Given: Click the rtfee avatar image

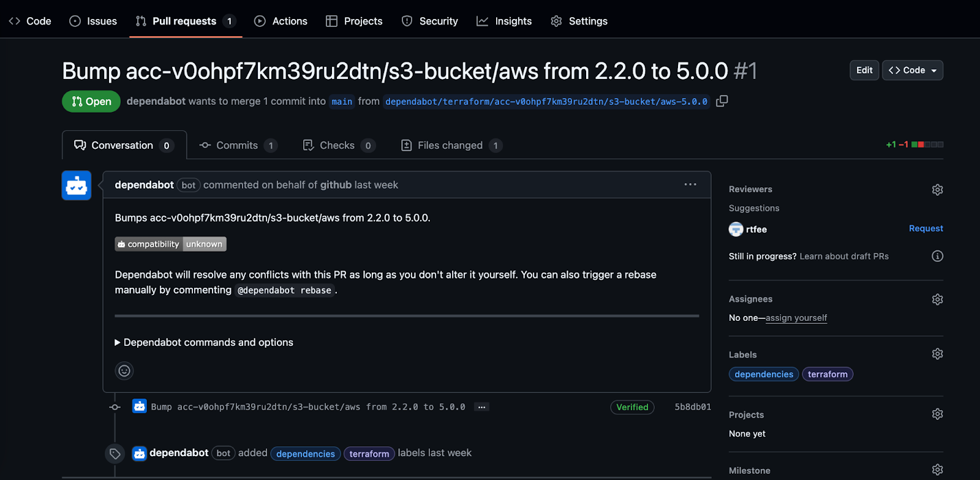Looking at the screenshot, I should 736,229.
